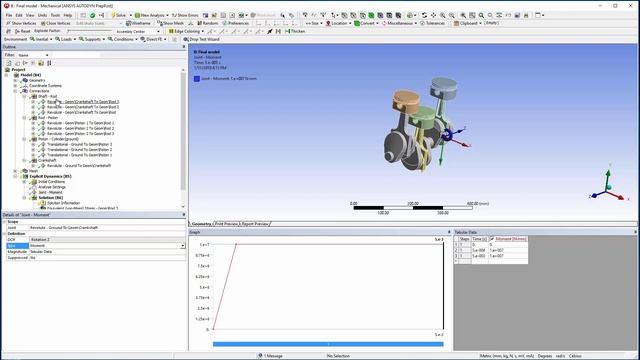Open annotation Preferences
This screenshot has width=640, height=360.
[x=236, y=23]
